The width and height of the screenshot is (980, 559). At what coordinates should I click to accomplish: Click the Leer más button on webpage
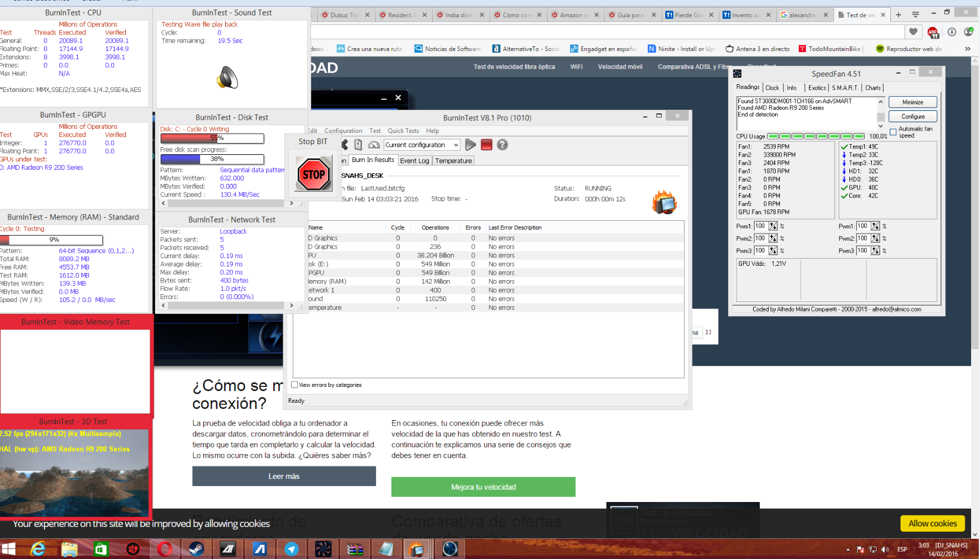284,476
